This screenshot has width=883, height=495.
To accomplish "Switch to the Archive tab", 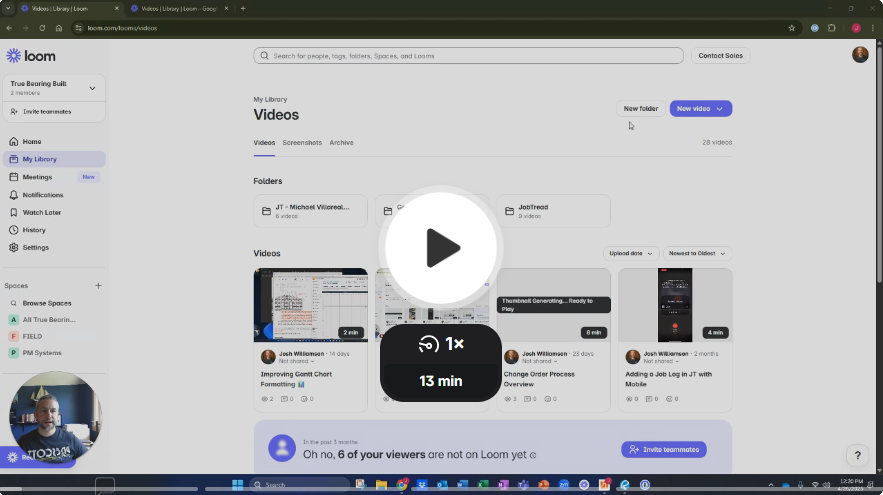I will tap(341, 142).
